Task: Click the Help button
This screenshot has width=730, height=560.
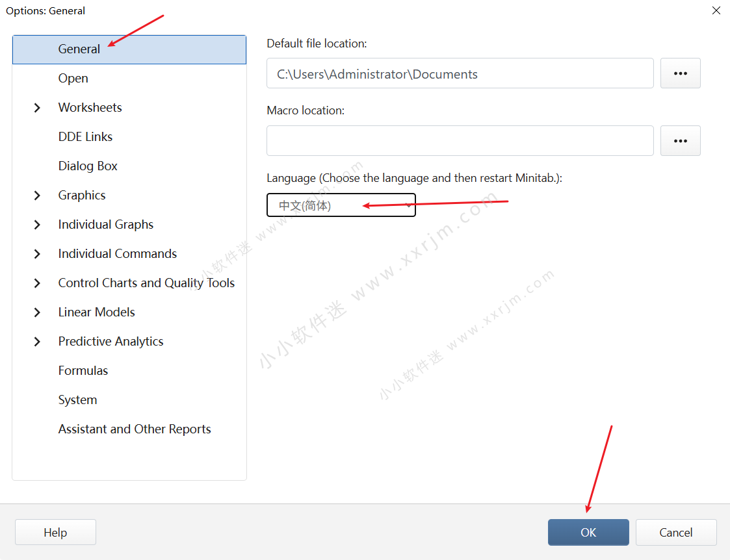Action: point(55,533)
